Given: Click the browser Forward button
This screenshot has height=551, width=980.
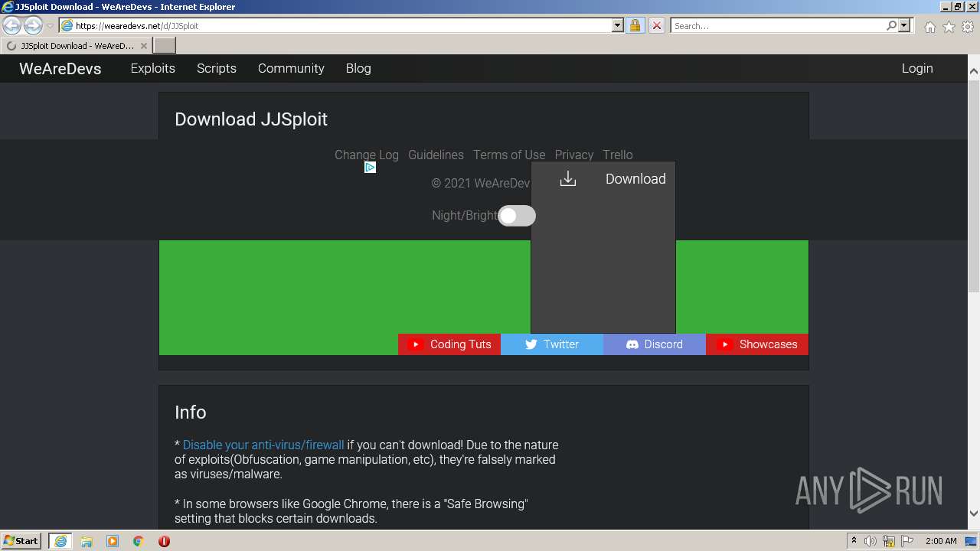Looking at the screenshot, I should click(33, 25).
